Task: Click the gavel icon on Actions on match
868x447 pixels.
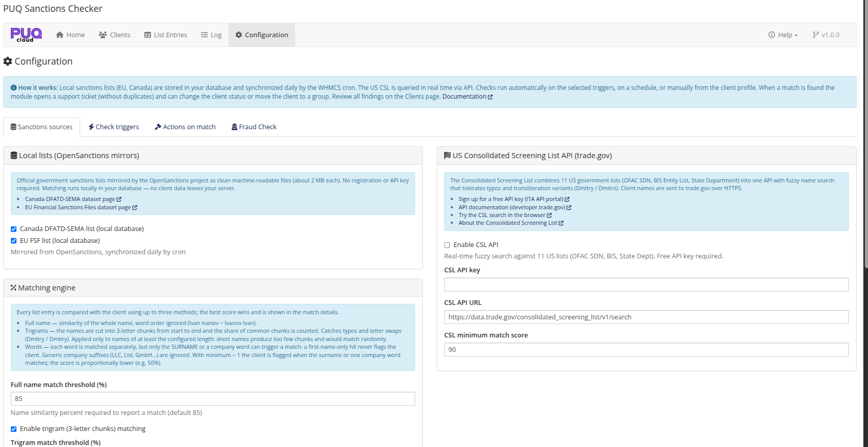Action: point(158,127)
